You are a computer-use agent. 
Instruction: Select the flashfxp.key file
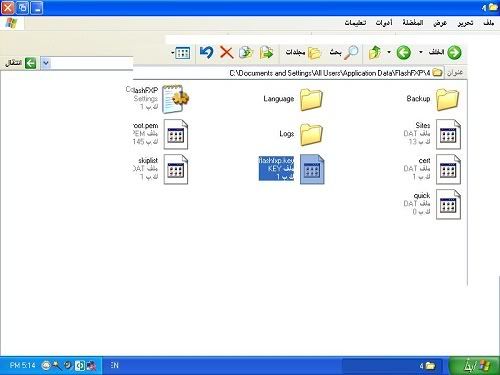[291, 169]
